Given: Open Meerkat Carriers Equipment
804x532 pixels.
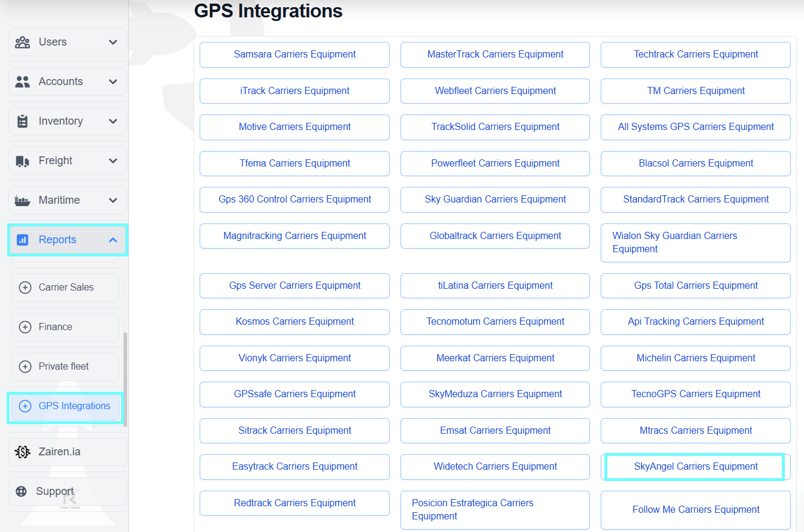Looking at the screenshot, I should [x=495, y=358].
